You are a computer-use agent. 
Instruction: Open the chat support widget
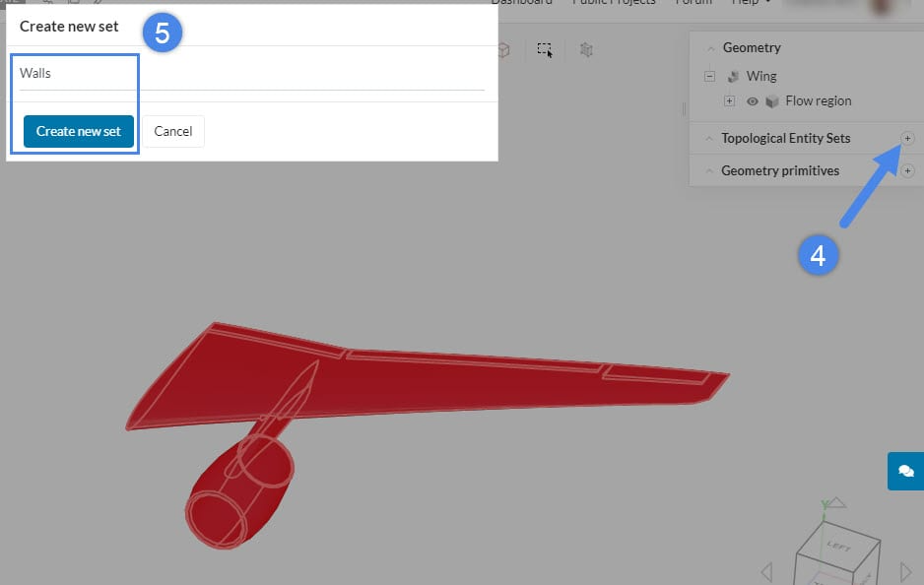(905, 471)
